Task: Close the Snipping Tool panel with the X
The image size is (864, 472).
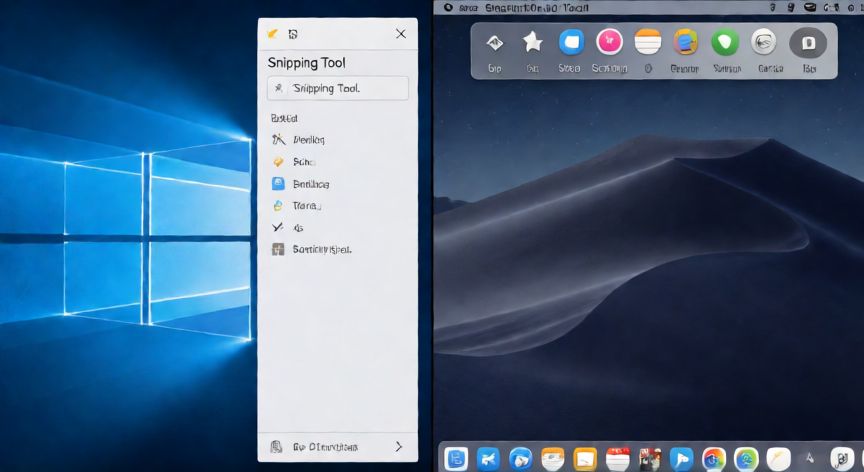Action: [x=401, y=34]
